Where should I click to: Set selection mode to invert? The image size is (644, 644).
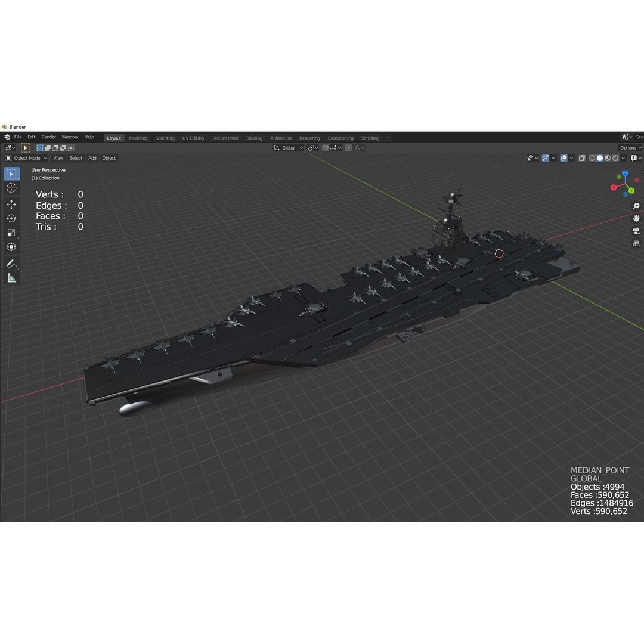63,148
